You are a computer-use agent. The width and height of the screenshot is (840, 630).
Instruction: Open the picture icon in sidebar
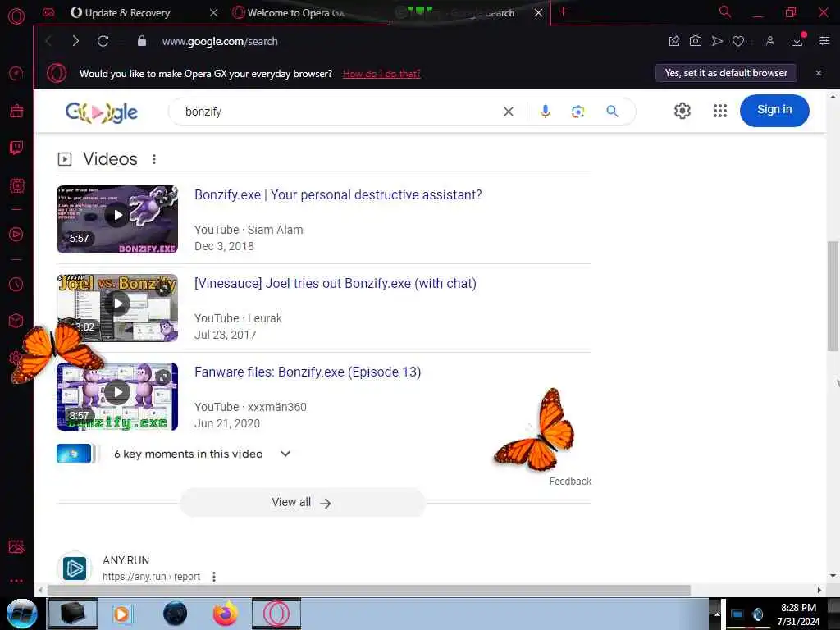click(16, 546)
